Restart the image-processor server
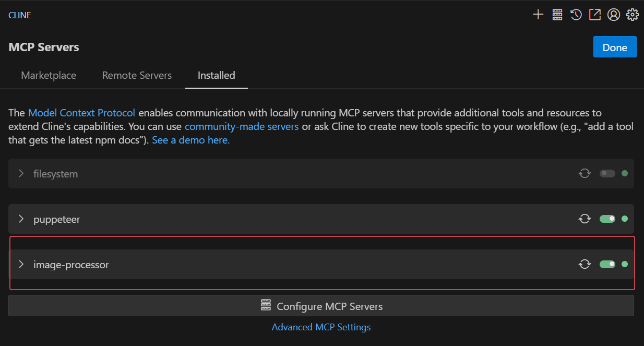This screenshot has width=644, height=346. coord(585,264)
